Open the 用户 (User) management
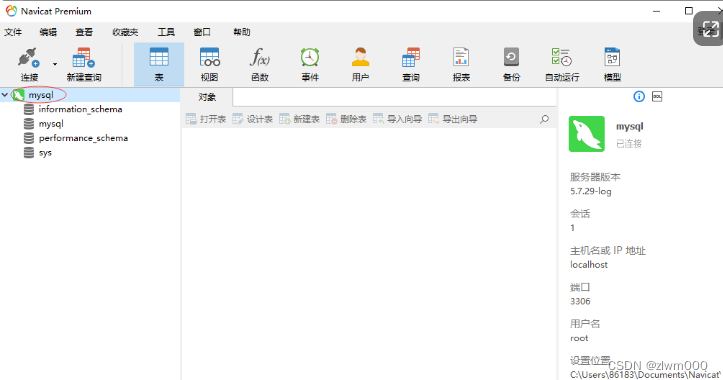 (360, 65)
